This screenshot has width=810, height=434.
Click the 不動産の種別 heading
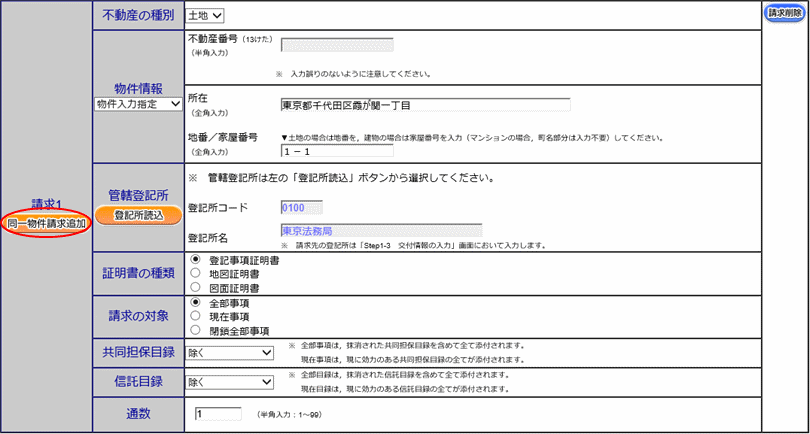click(x=138, y=16)
